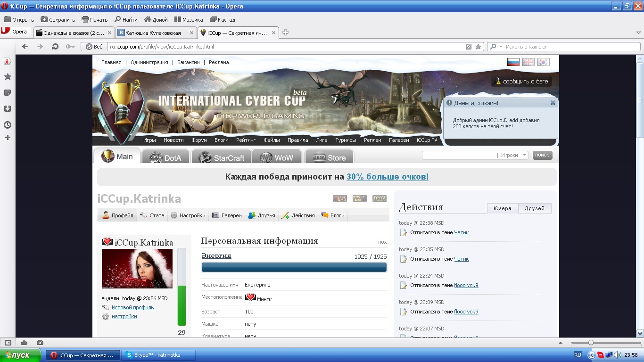
Task: Click the Мозаика toolbar button
Action: (189, 20)
